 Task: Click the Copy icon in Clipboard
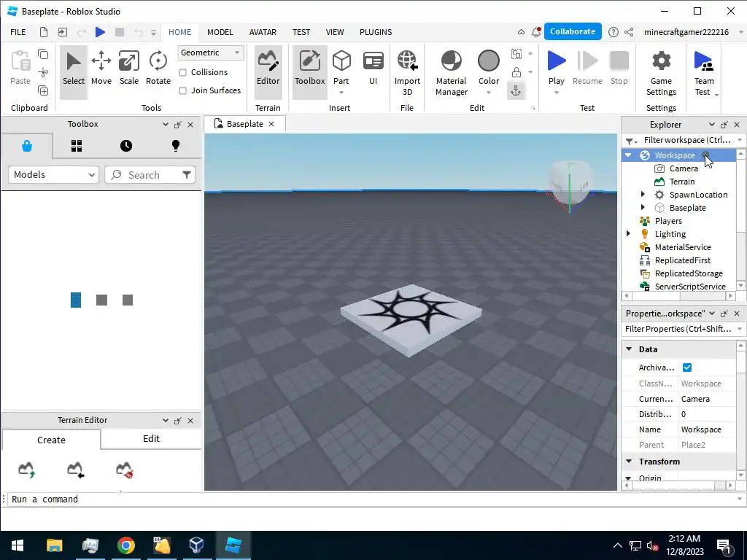point(43,54)
